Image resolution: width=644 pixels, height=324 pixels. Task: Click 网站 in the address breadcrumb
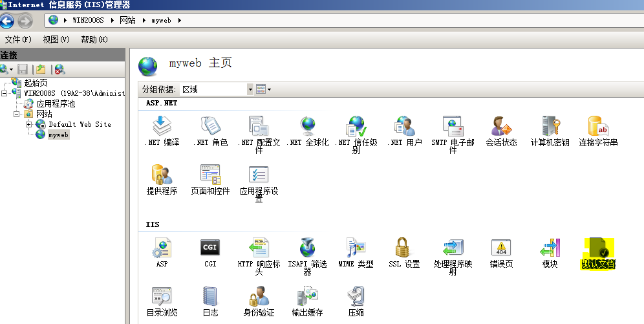128,20
